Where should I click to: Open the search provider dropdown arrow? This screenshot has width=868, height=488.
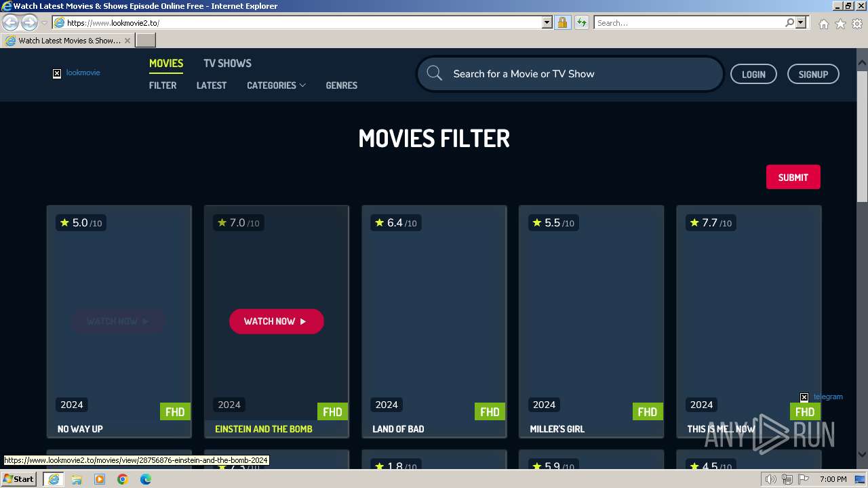coord(801,23)
